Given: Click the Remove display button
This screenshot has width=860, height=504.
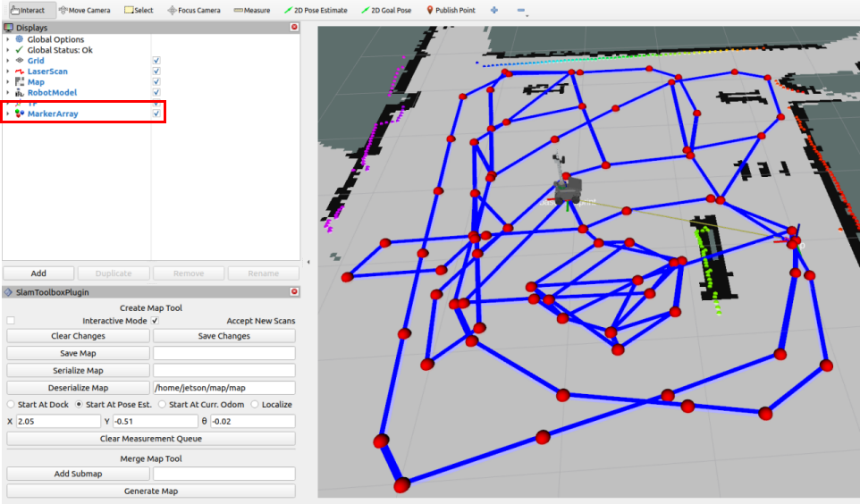Looking at the screenshot, I should point(189,273).
